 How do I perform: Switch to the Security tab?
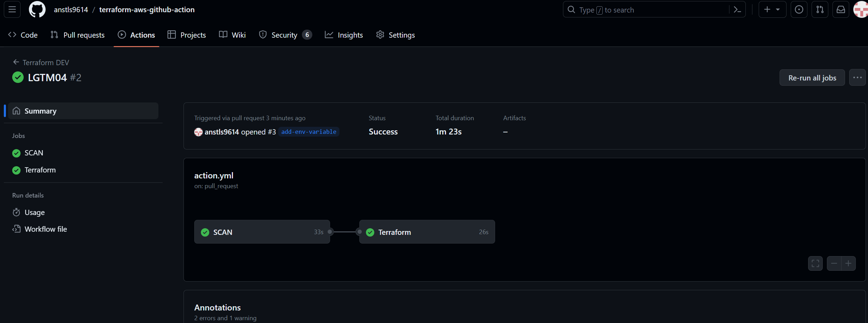click(286, 35)
